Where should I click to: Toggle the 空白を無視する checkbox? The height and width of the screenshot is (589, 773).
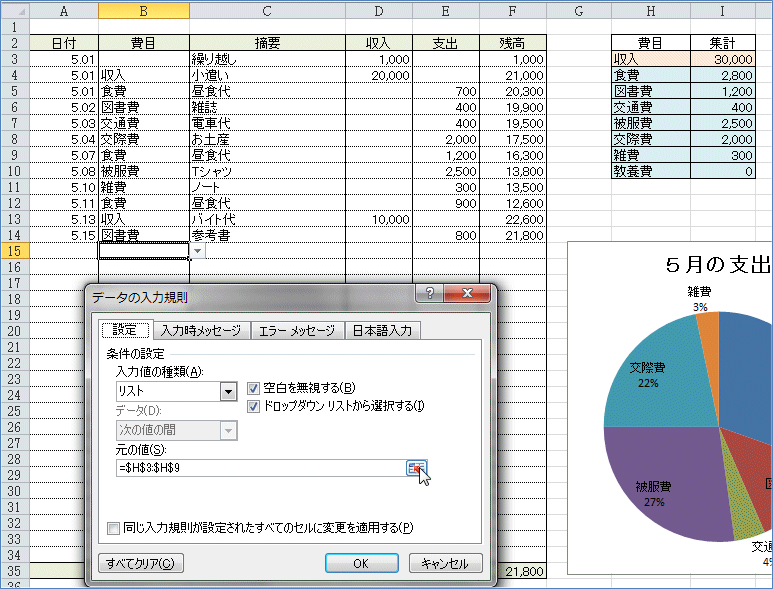click(x=253, y=388)
